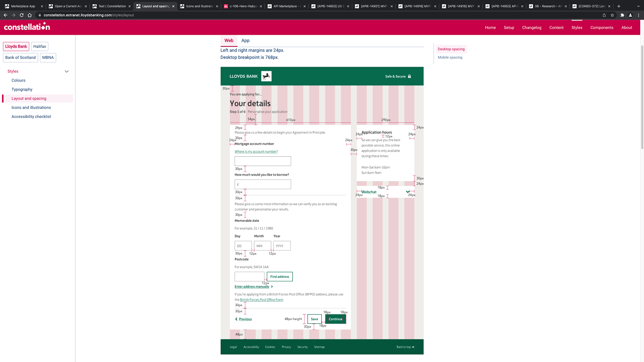Click the browser home icon
This screenshot has height=362, width=644.
[x=30, y=15]
